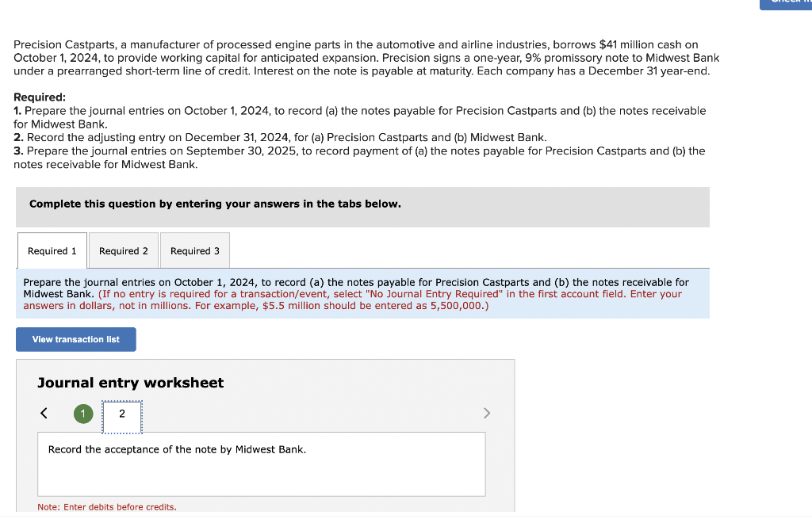Click the Journal entry worksheet heading

point(131,383)
